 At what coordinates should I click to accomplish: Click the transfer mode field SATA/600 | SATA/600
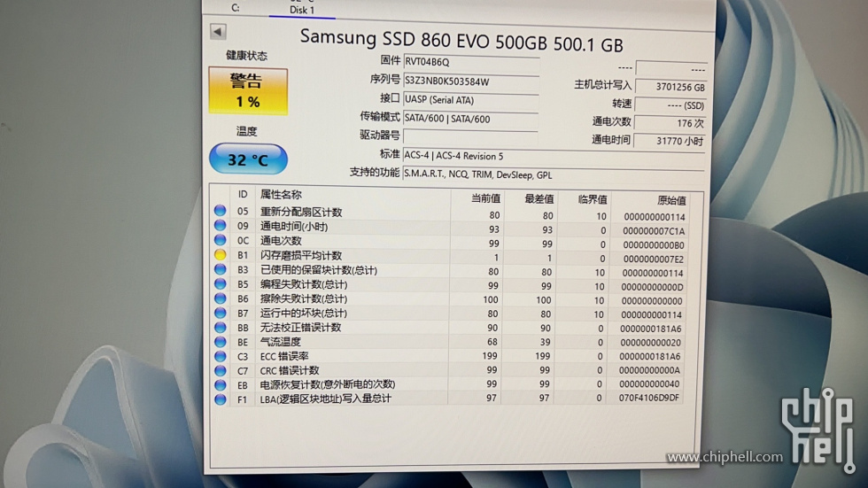[471, 119]
